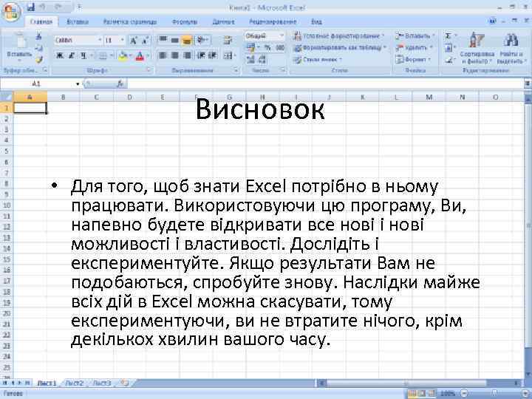Toggle Italic (К) formatting
The height and width of the screenshot is (399, 532).
72,55
